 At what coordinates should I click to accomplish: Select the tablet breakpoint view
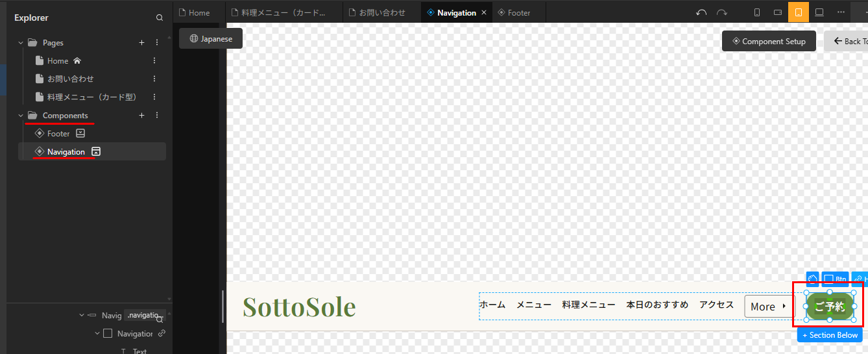point(799,12)
